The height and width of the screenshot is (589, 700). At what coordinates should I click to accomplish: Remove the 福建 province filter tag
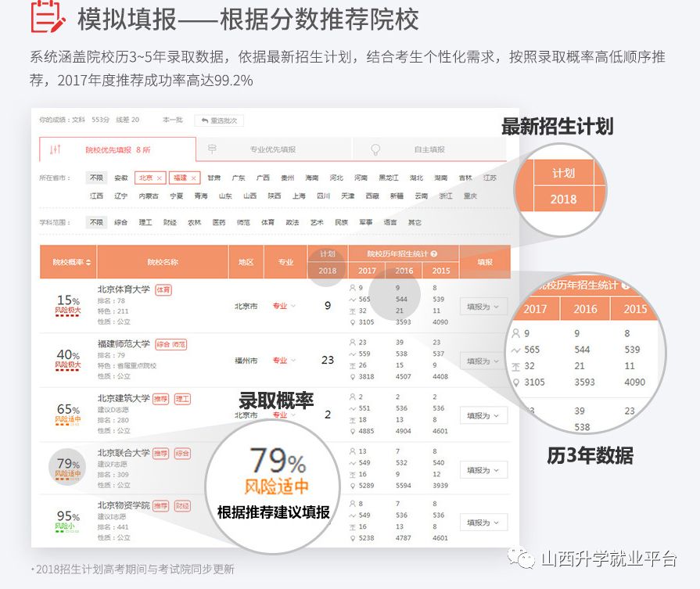pyautogui.click(x=193, y=178)
